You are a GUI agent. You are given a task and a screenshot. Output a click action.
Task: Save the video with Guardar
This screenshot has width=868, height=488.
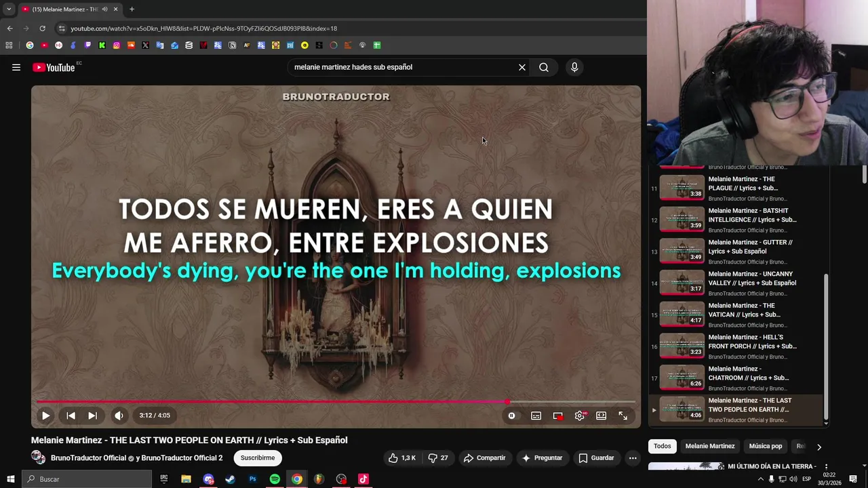tap(596, 458)
